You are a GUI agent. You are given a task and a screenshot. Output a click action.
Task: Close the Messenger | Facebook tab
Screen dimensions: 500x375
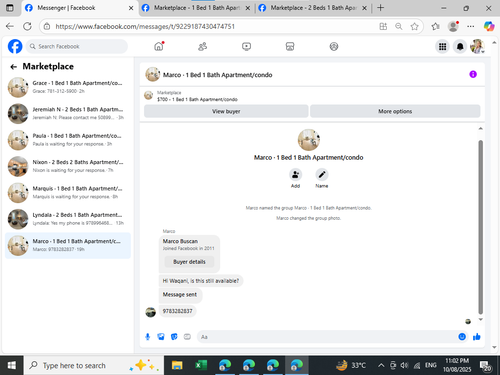click(x=131, y=8)
